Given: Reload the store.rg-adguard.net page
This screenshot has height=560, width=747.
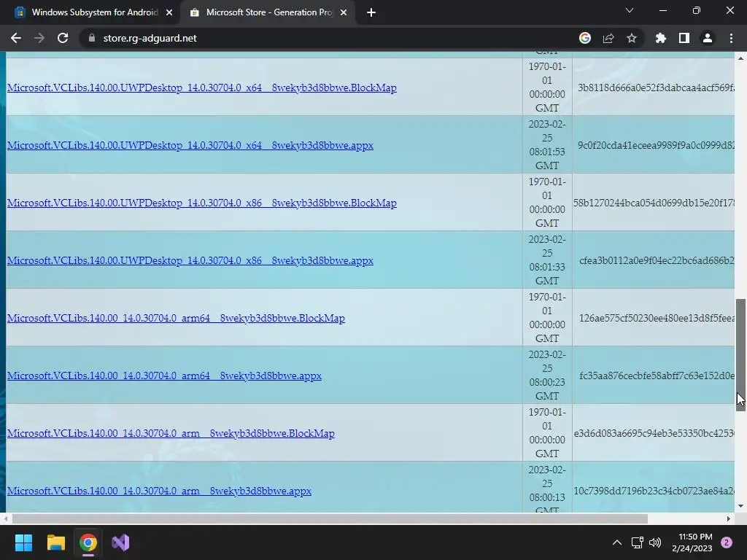Looking at the screenshot, I should pyautogui.click(x=63, y=38).
